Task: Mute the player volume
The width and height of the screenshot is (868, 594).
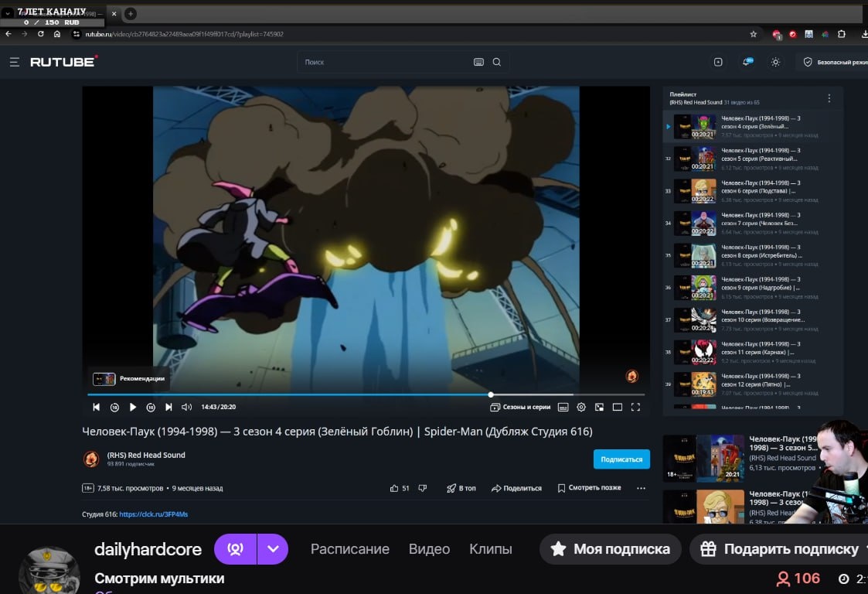Action: (x=186, y=407)
